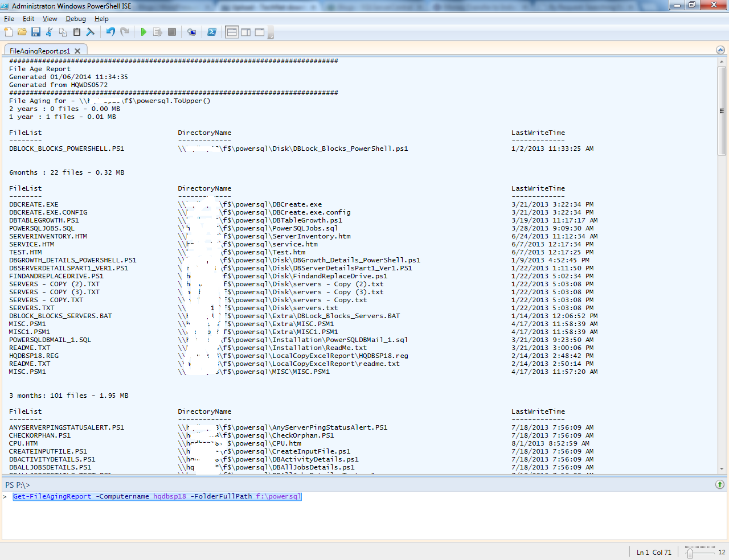Image resolution: width=729 pixels, height=560 pixels.
Task: Toggle Show Script Pane Top layout
Action: (x=232, y=32)
